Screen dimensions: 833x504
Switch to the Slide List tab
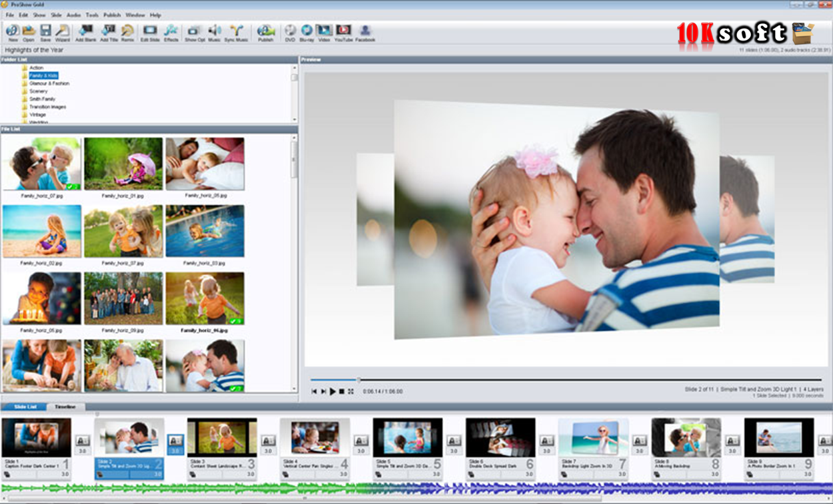tap(25, 407)
